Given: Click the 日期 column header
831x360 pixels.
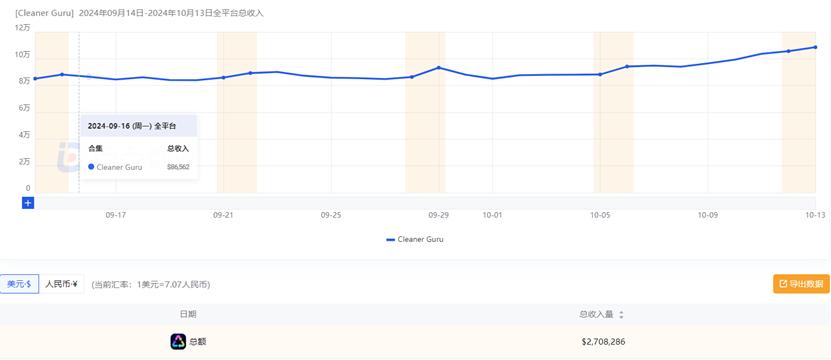Looking at the screenshot, I should pyautogui.click(x=188, y=314).
